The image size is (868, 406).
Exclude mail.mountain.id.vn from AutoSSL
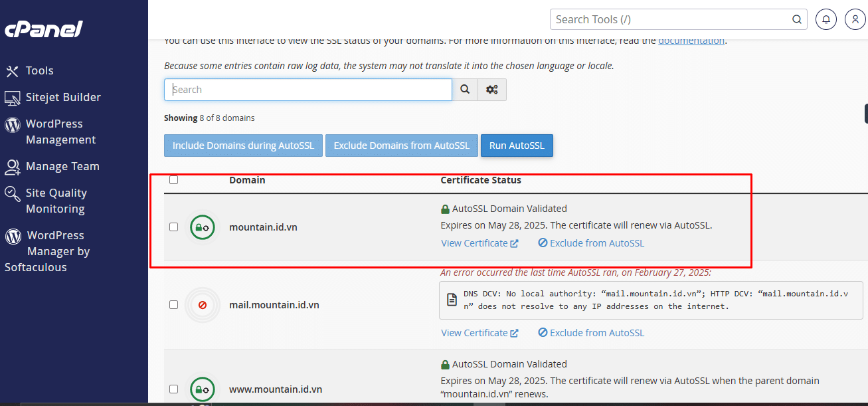pos(591,333)
